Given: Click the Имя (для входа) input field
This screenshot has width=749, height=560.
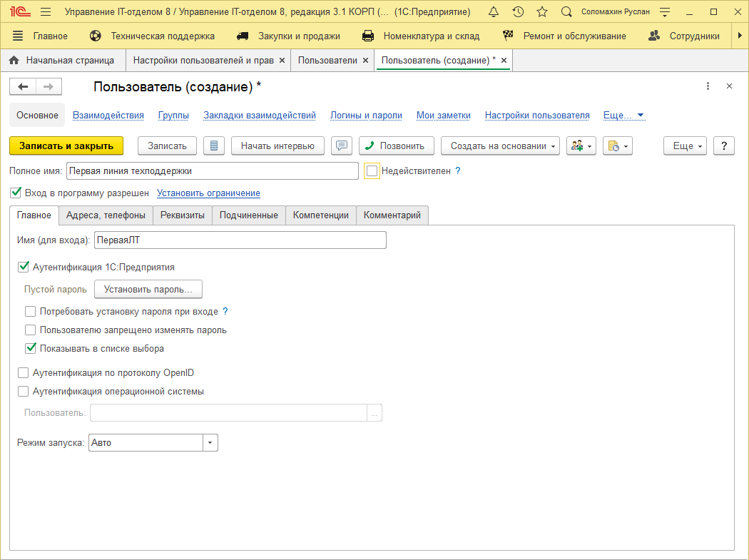Looking at the screenshot, I should click(x=240, y=240).
